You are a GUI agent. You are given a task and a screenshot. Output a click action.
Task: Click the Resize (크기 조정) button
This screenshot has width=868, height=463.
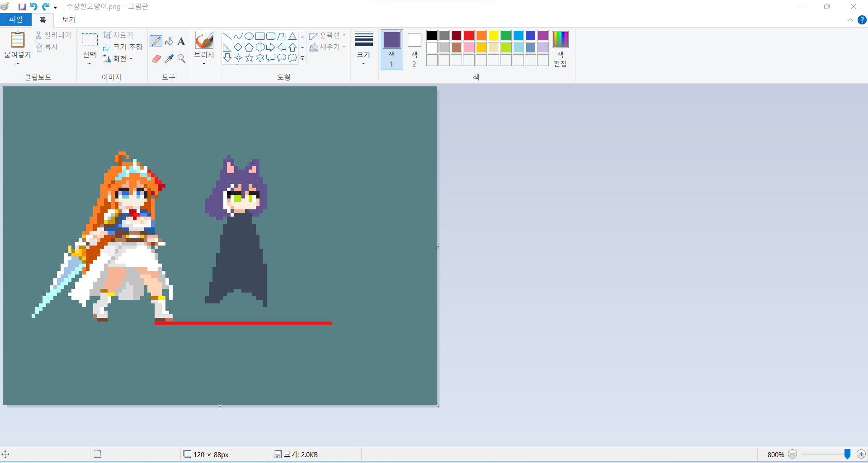pyautogui.click(x=123, y=47)
